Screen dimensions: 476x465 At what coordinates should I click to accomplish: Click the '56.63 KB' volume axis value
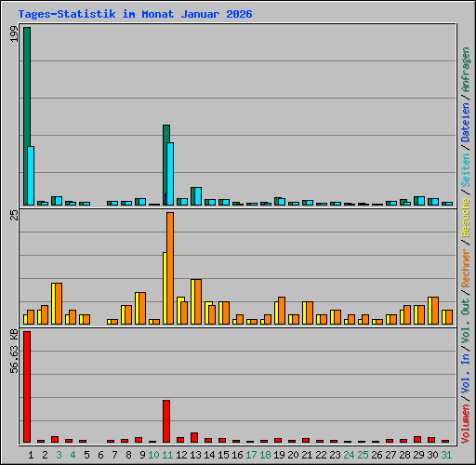(14, 352)
